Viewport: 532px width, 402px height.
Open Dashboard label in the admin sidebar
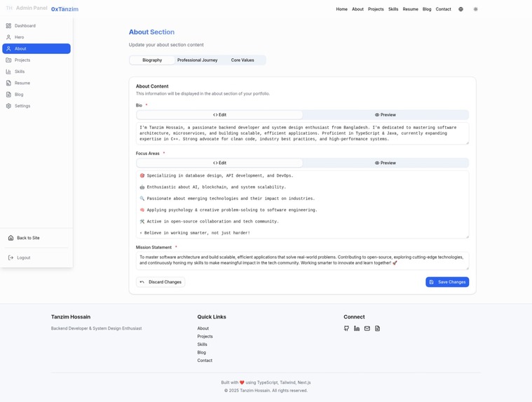pyautogui.click(x=25, y=26)
